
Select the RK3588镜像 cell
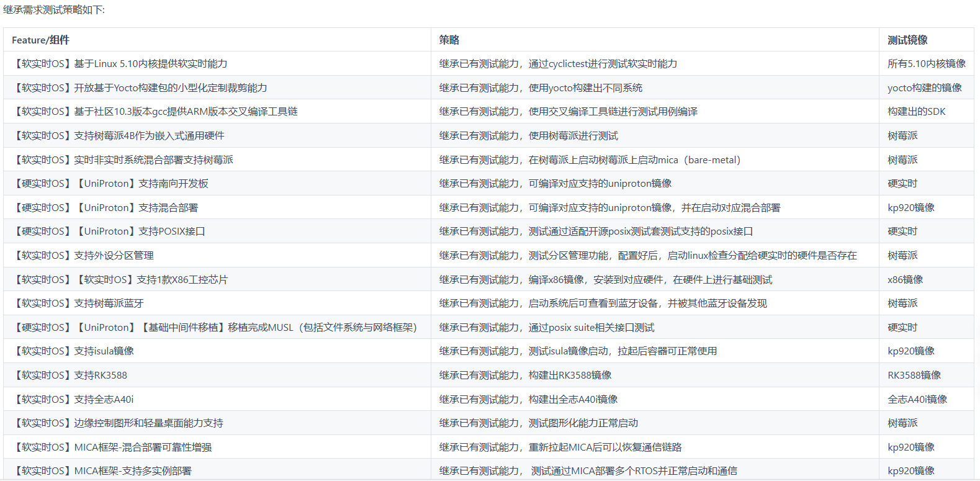(914, 375)
